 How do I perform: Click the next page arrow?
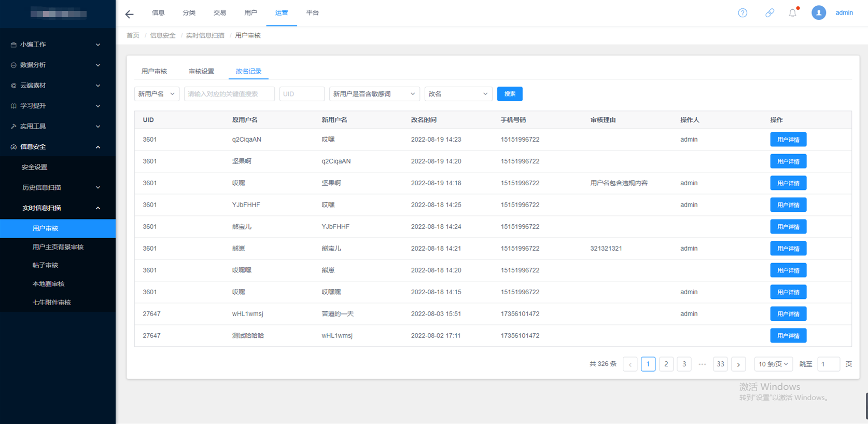tap(738, 364)
